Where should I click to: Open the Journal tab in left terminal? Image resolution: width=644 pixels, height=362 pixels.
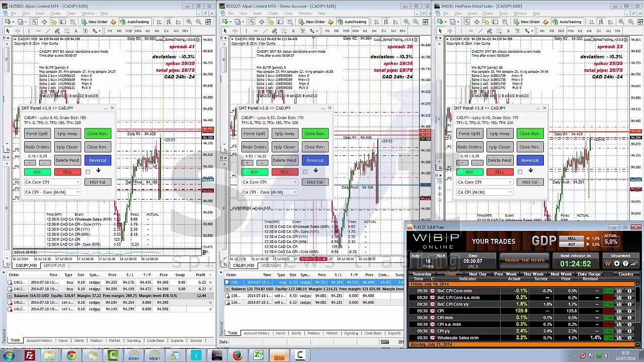196,340
